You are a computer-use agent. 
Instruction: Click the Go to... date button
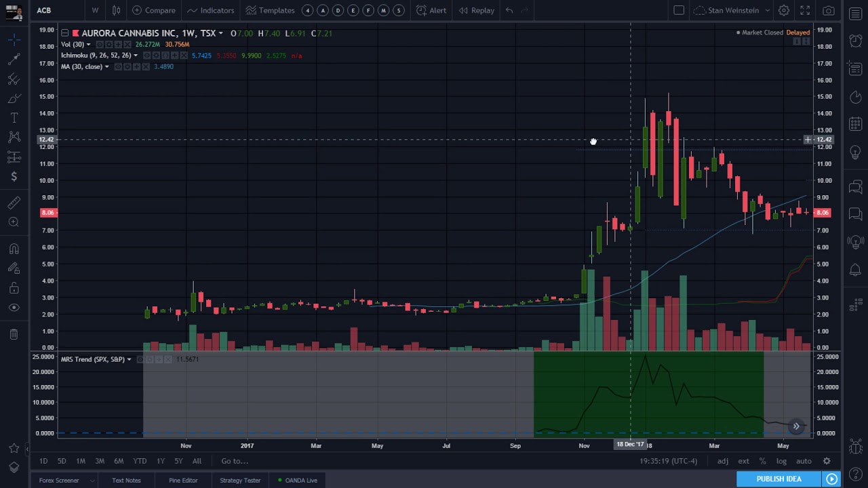(x=235, y=461)
